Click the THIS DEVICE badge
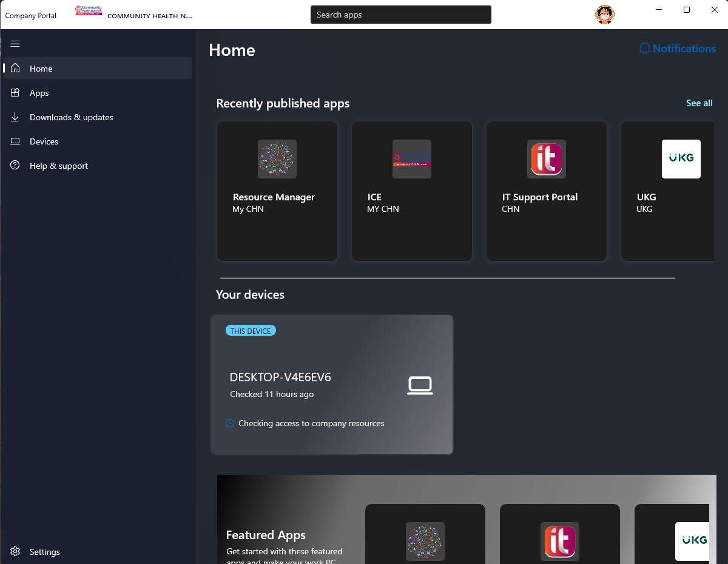This screenshot has width=728, height=564. 251,331
